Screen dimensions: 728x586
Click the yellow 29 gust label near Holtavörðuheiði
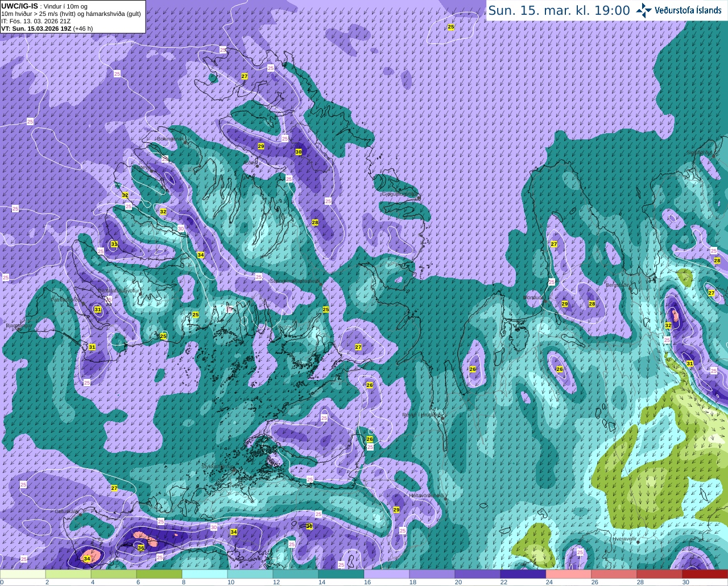tap(396, 510)
